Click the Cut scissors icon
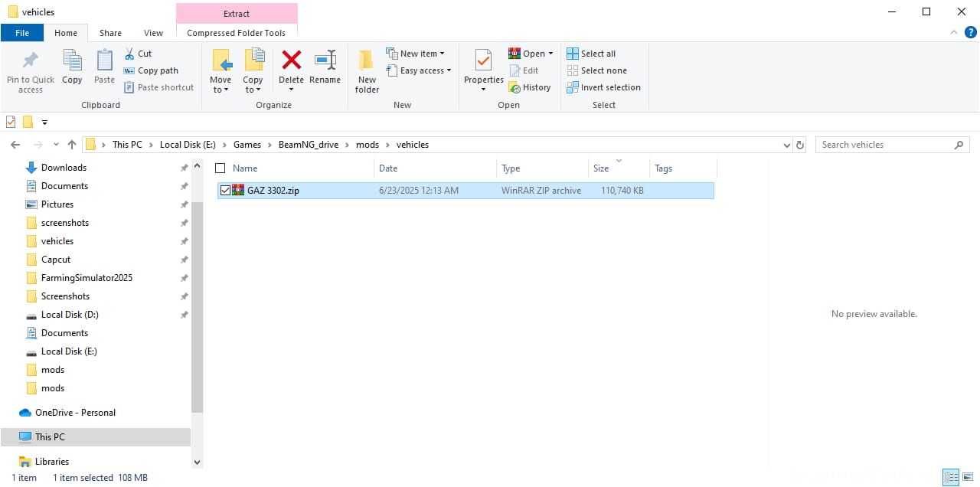 click(x=129, y=54)
